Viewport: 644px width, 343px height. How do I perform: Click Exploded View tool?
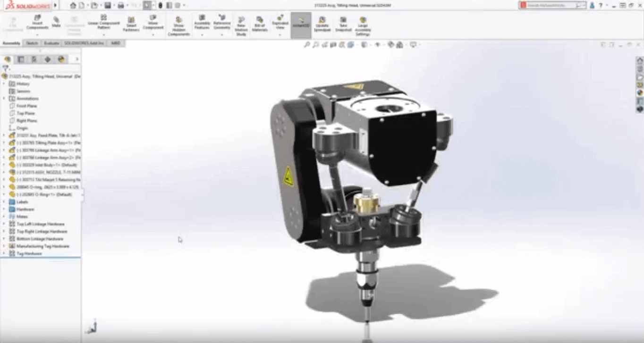click(280, 22)
